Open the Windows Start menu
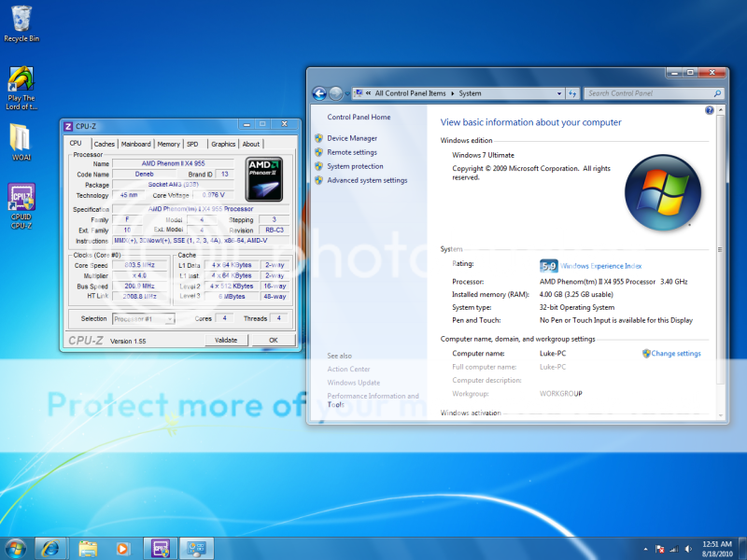The height and width of the screenshot is (560, 747). (15, 549)
